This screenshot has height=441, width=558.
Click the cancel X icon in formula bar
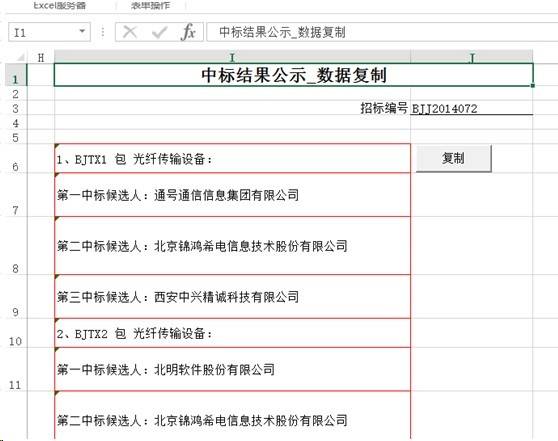130,32
